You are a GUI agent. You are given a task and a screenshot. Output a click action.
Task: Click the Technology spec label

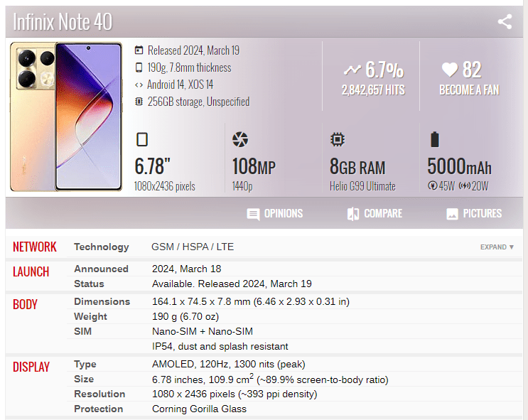coord(102,247)
